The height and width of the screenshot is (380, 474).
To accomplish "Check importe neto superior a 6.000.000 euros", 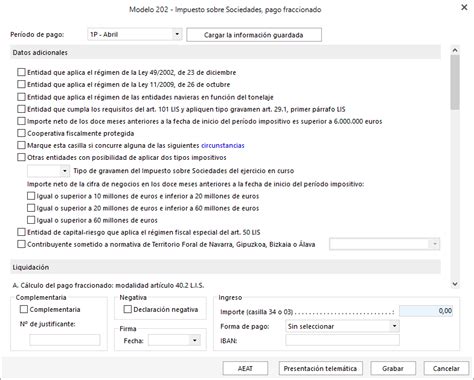I will [x=21, y=121].
